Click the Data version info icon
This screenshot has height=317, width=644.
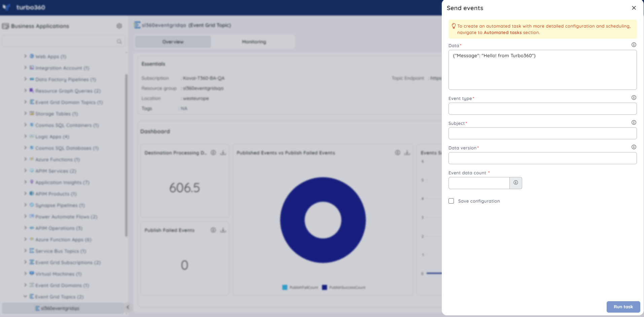coord(634,147)
